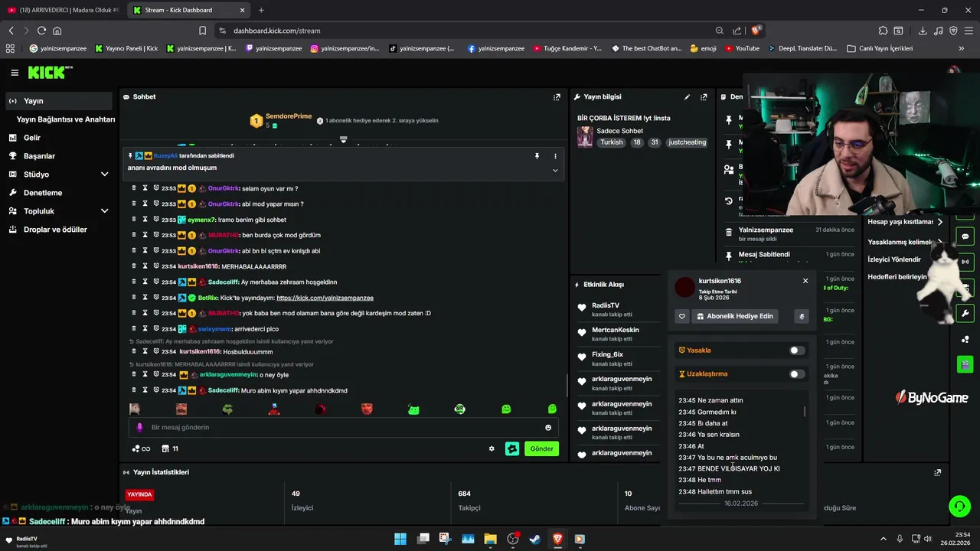Open the DeepL Translate bookmark
The width and height of the screenshot is (980, 551).
tap(802, 48)
